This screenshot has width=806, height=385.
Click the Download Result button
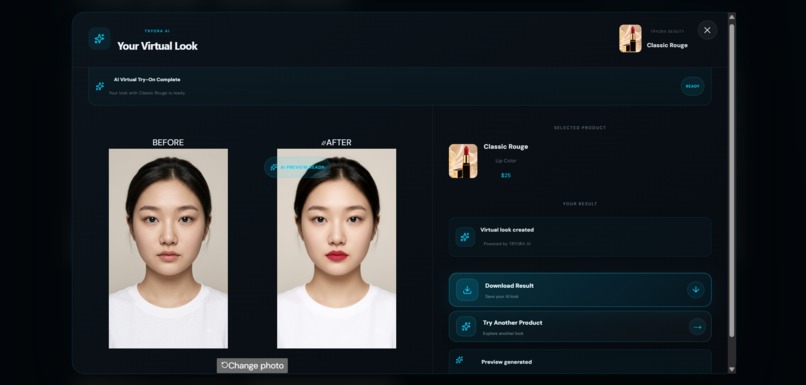pyautogui.click(x=580, y=290)
